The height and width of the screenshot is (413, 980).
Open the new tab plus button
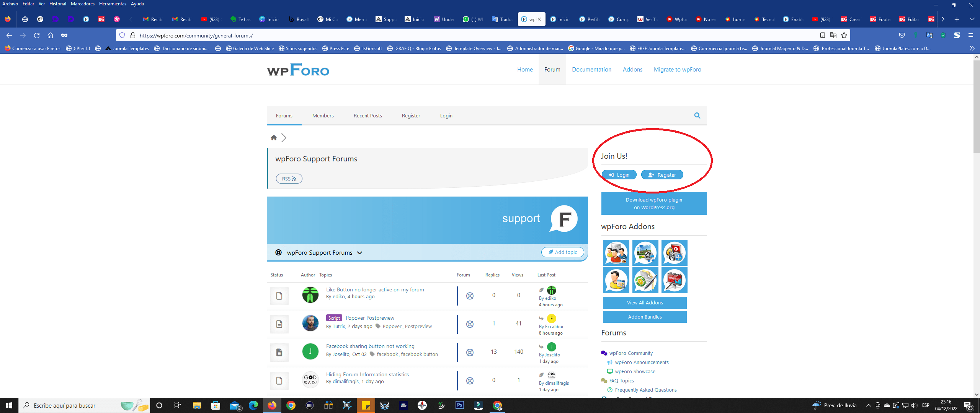click(x=957, y=19)
